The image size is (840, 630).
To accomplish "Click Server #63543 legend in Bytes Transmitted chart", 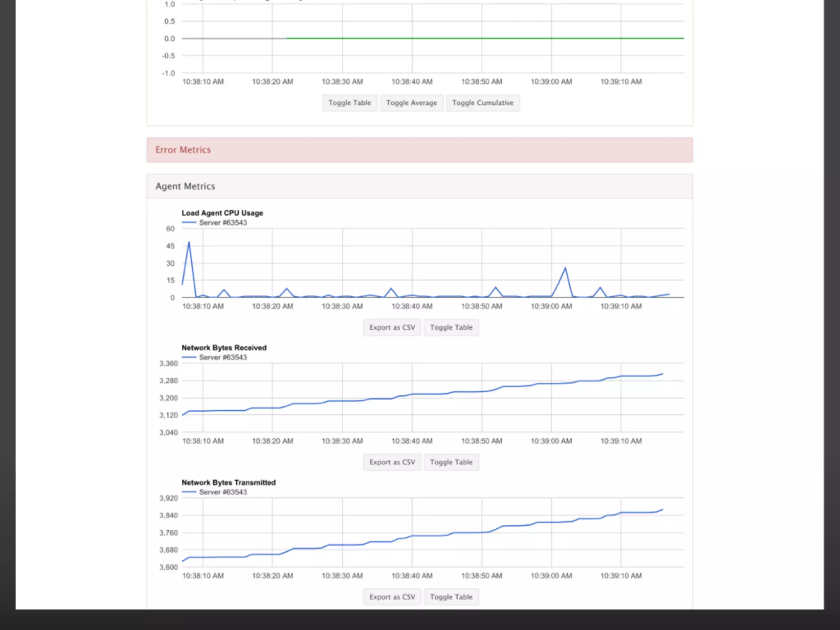I will click(223, 492).
